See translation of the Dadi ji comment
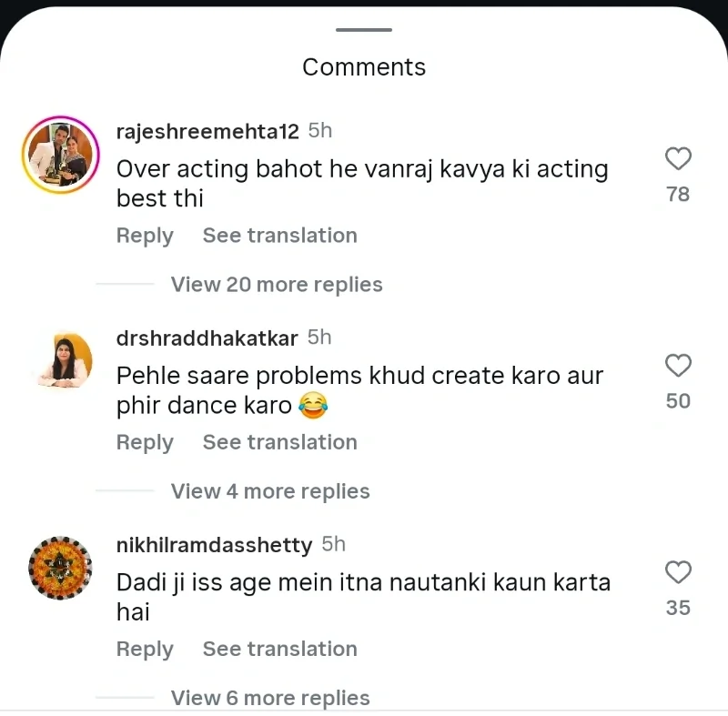The width and height of the screenshot is (728, 716). pos(279,649)
